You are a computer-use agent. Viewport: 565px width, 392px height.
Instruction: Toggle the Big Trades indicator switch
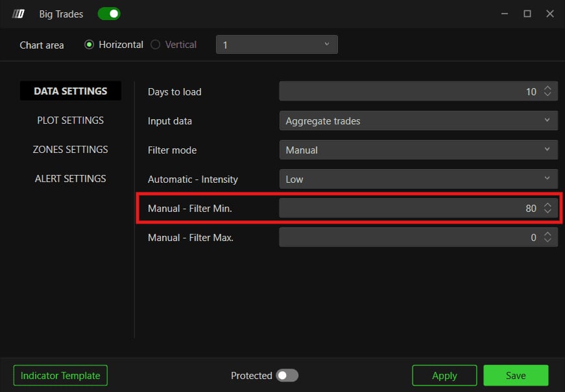click(x=109, y=14)
